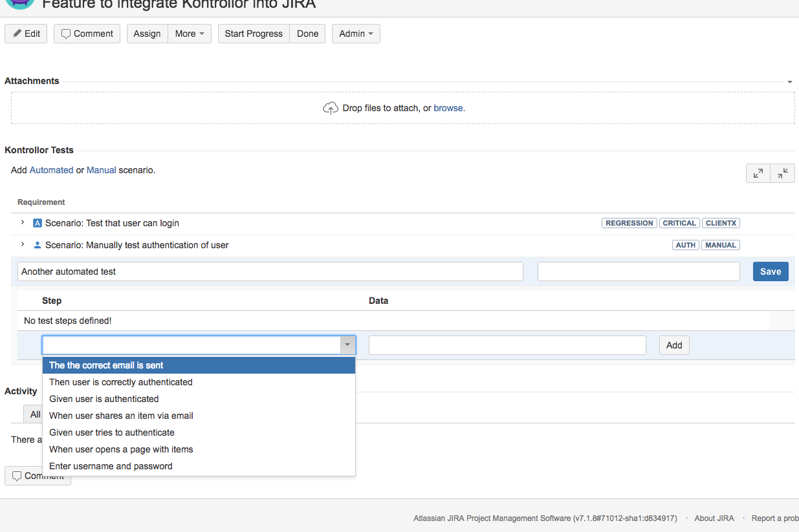The width and height of the screenshot is (799, 532).
Task: Click the Edit button
Action: click(26, 34)
